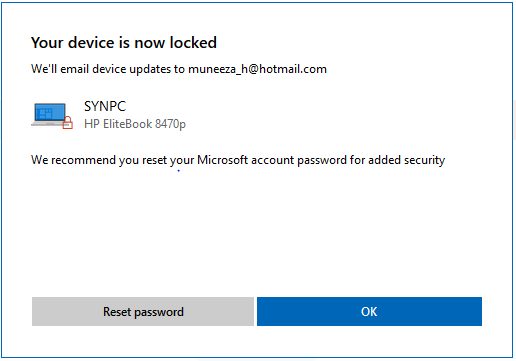Choose the gray Reset password button
Screen dimensions: 516x361
pyautogui.click(x=143, y=311)
